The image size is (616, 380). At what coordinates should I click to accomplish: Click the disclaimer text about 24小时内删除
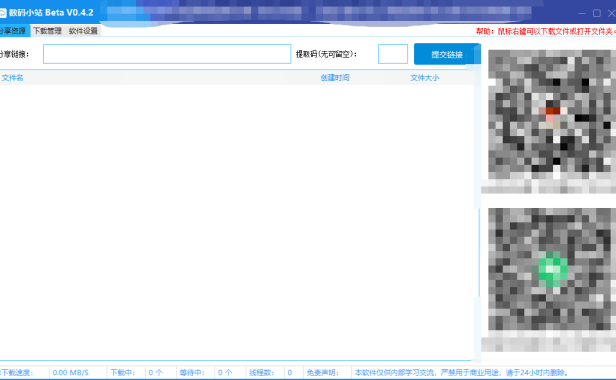click(x=462, y=373)
